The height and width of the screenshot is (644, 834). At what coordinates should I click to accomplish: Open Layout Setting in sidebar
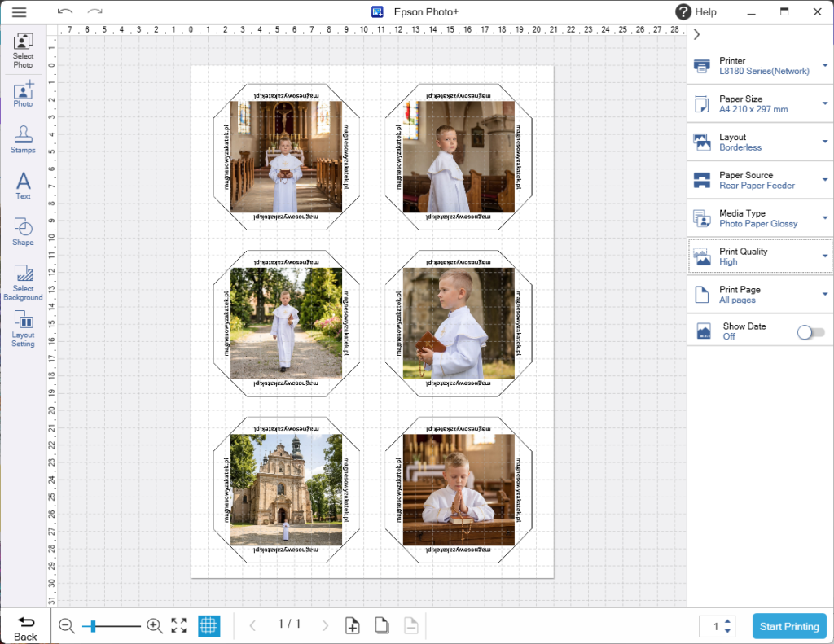tap(23, 328)
